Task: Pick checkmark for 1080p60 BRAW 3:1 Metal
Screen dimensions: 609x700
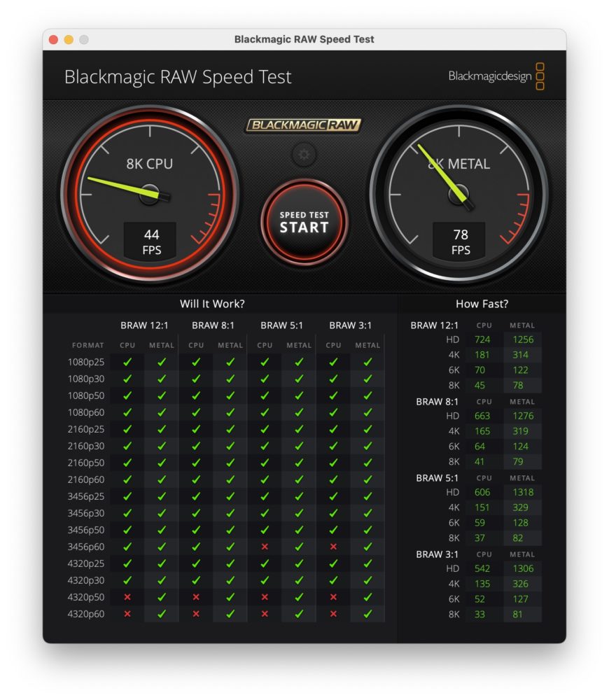Action: (x=368, y=412)
